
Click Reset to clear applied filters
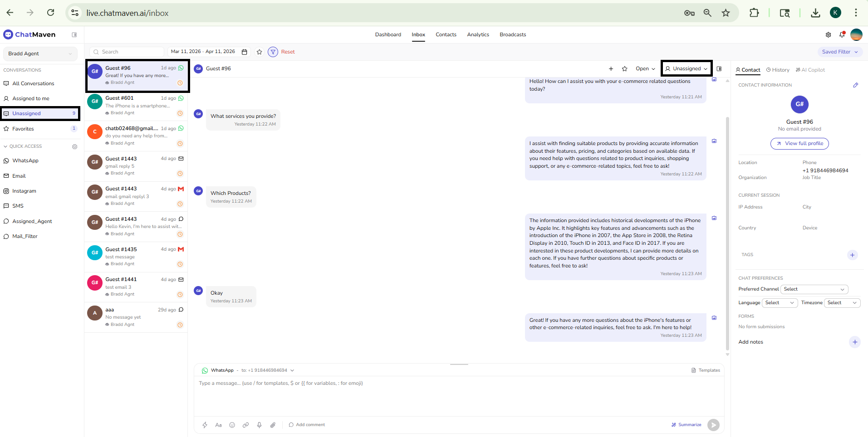(x=288, y=52)
